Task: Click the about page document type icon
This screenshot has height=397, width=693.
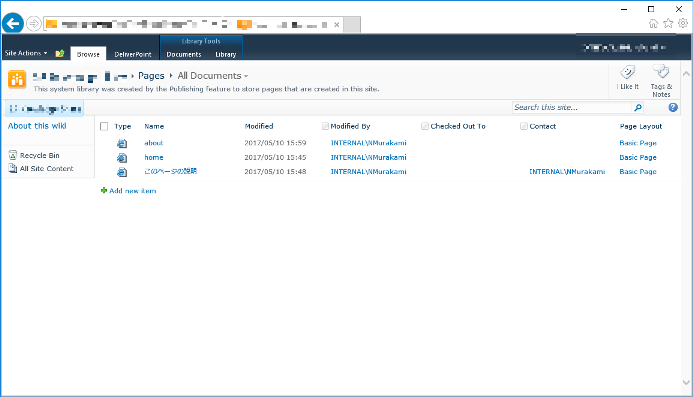Action: [122, 143]
